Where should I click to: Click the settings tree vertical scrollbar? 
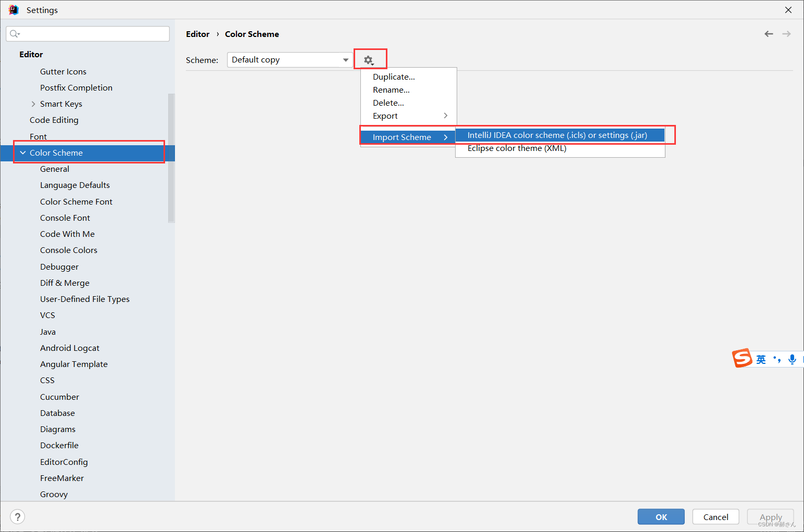click(171, 158)
